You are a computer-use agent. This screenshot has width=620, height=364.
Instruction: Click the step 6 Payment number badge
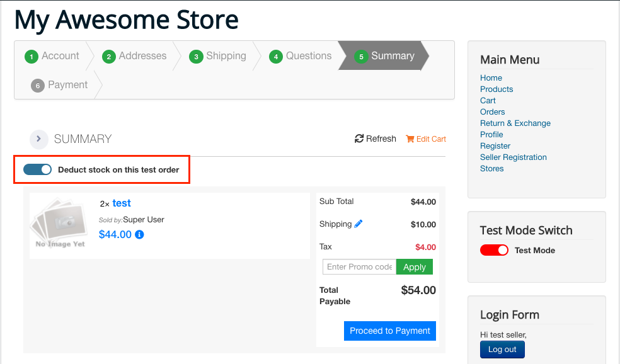(38, 86)
